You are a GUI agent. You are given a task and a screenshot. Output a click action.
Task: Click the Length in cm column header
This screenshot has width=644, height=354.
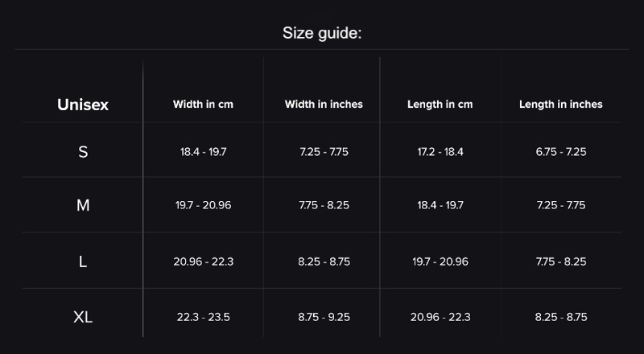(440, 105)
